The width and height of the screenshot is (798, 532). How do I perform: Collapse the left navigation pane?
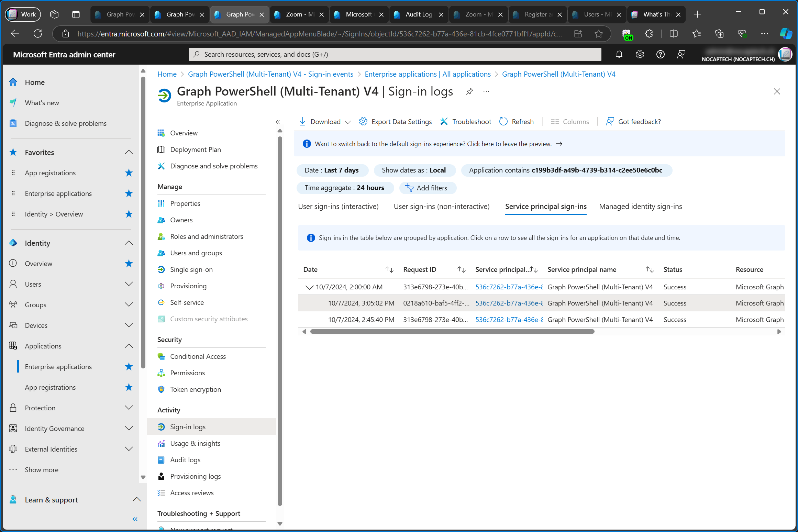(135, 519)
